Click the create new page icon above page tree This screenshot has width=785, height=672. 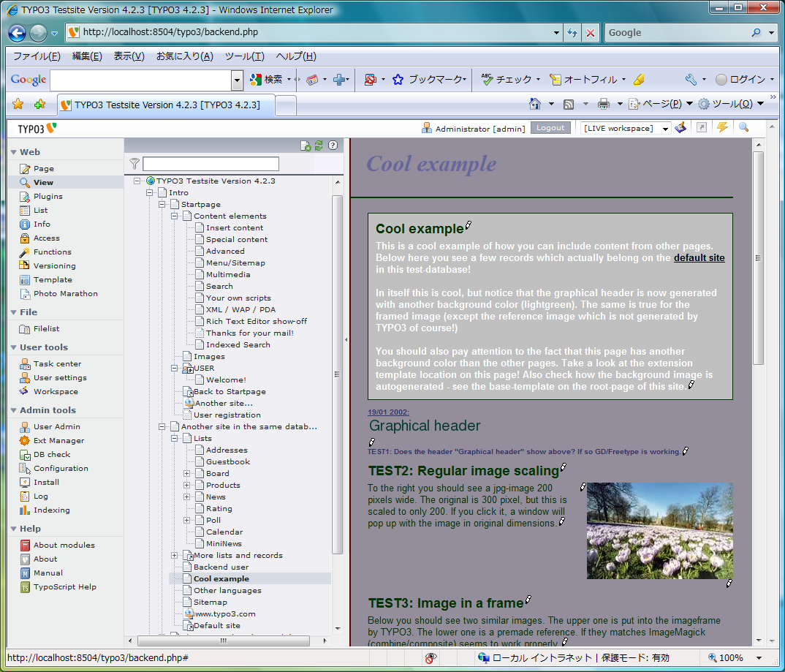click(306, 146)
